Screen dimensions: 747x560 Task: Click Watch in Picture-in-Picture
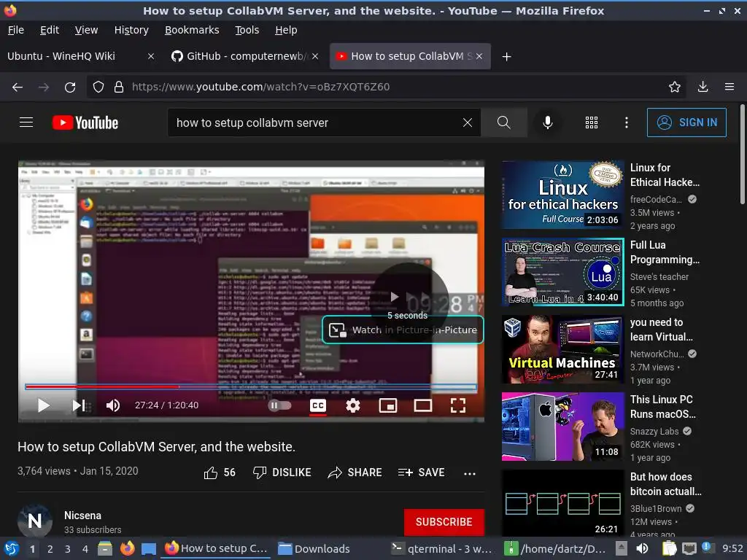click(x=403, y=330)
